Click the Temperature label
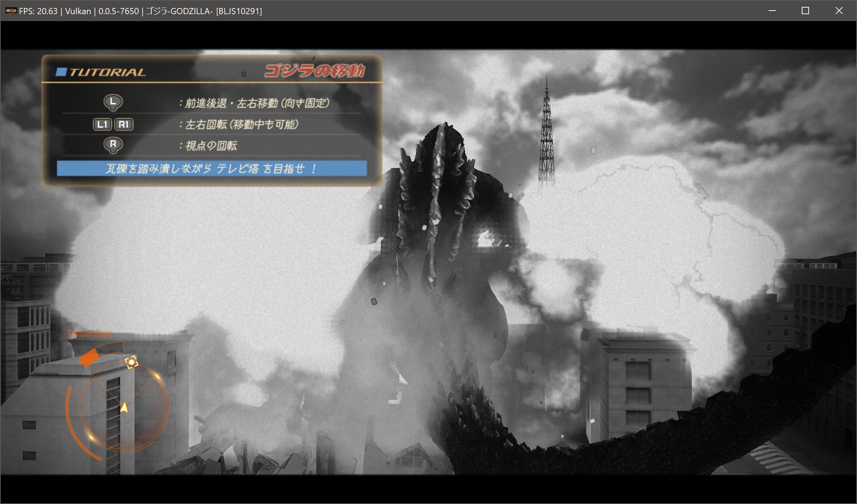 [x=89, y=333]
